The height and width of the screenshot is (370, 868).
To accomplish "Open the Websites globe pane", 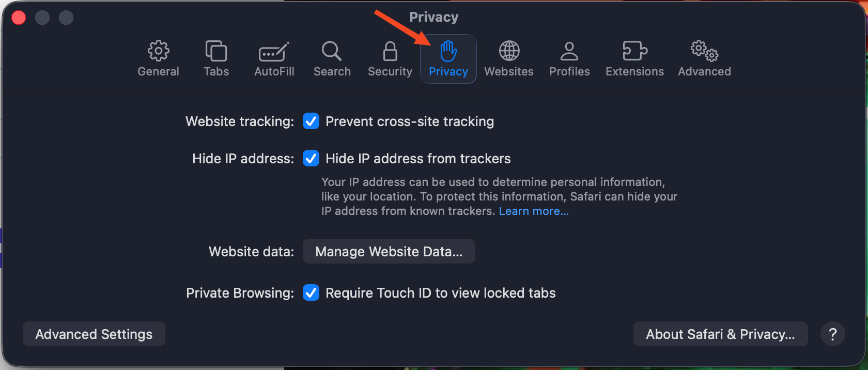I will coord(509,52).
